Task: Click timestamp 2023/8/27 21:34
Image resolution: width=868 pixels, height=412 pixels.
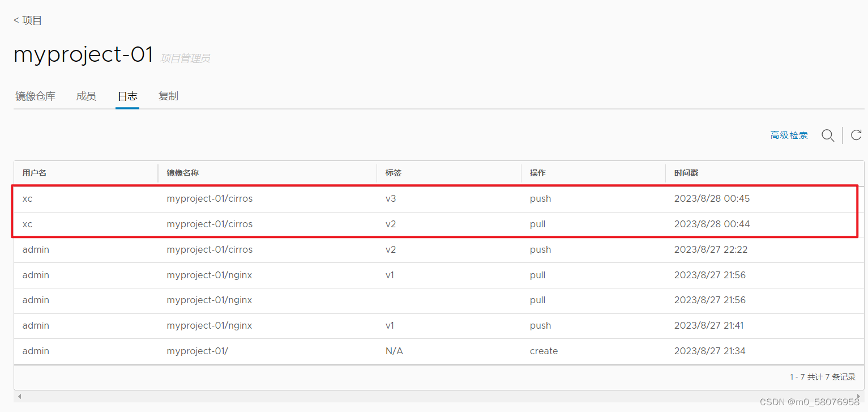Action: (709, 351)
